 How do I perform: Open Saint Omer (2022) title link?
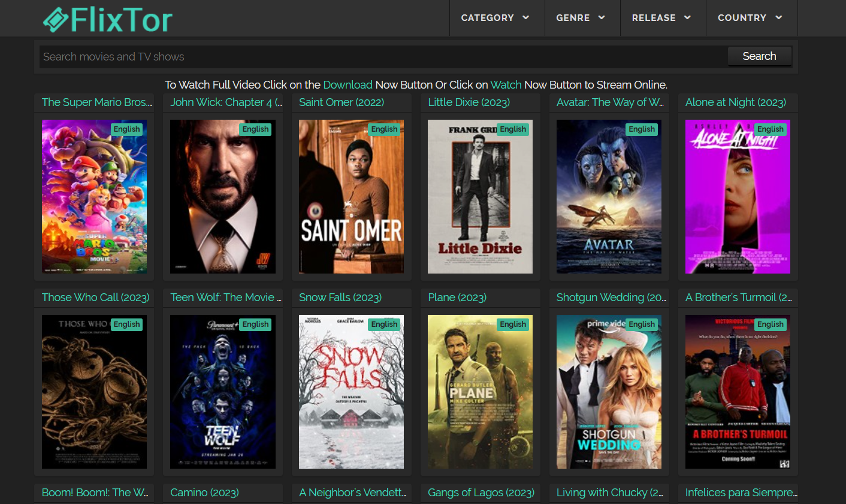point(342,102)
